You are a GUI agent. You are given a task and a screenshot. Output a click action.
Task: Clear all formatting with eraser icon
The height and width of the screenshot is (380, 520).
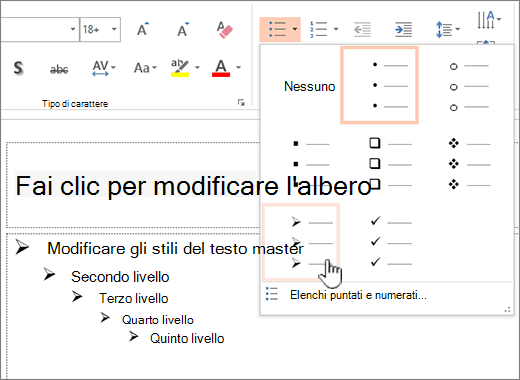click(x=224, y=29)
